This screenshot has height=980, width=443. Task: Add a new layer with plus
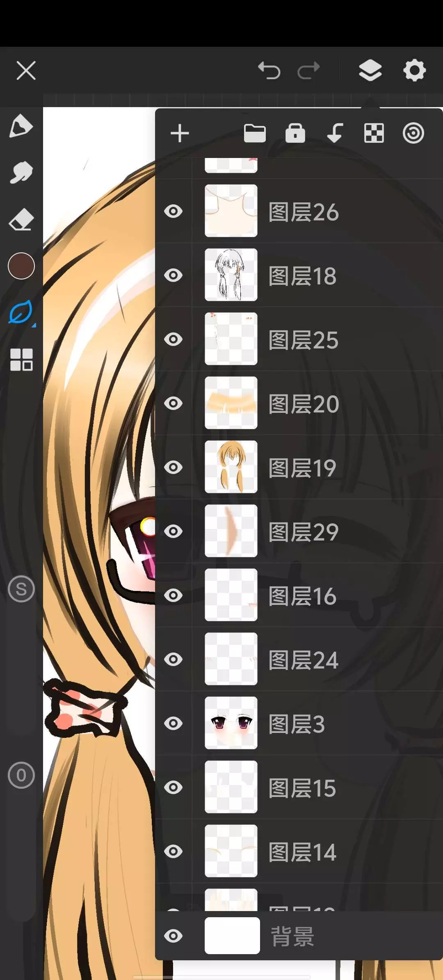180,133
